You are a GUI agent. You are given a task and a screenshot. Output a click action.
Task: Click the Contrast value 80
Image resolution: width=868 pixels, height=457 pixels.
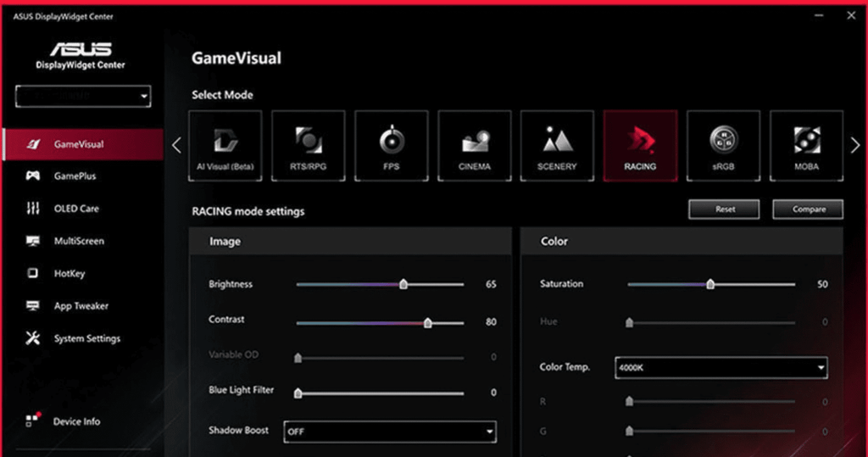tap(491, 322)
